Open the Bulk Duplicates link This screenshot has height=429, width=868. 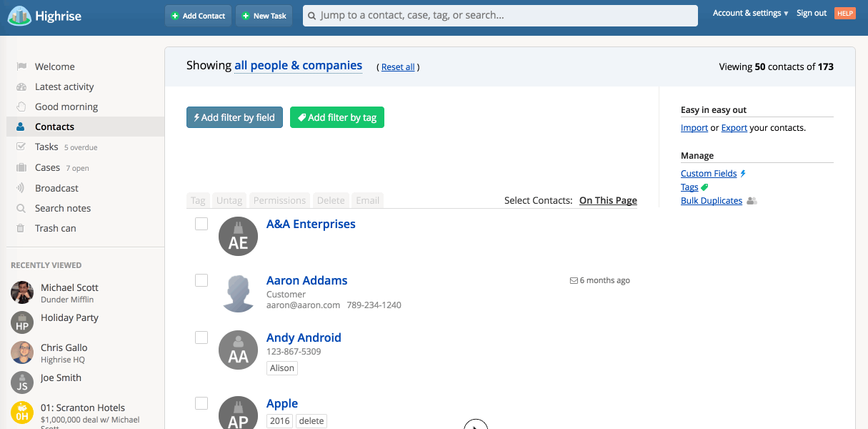(x=712, y=201)
